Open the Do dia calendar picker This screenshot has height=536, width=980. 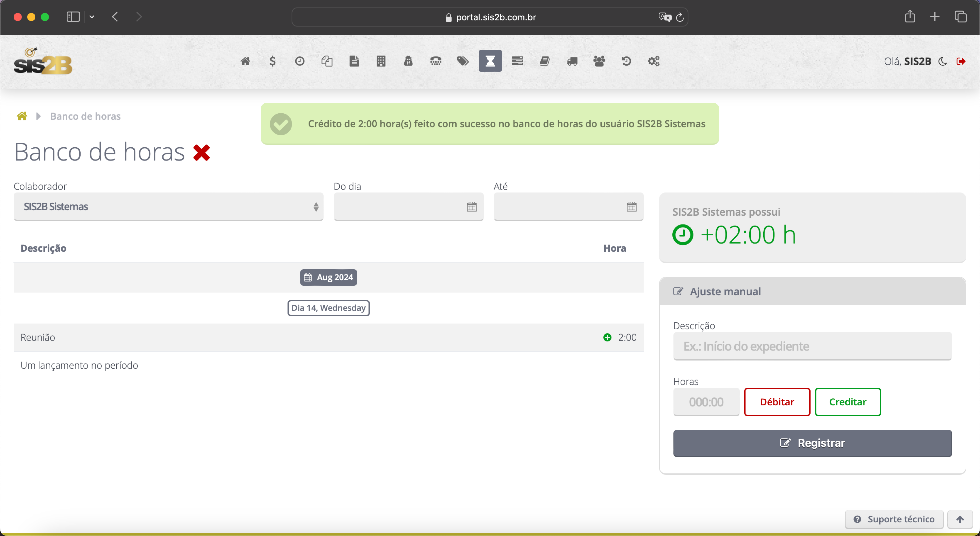click(471, 207)
